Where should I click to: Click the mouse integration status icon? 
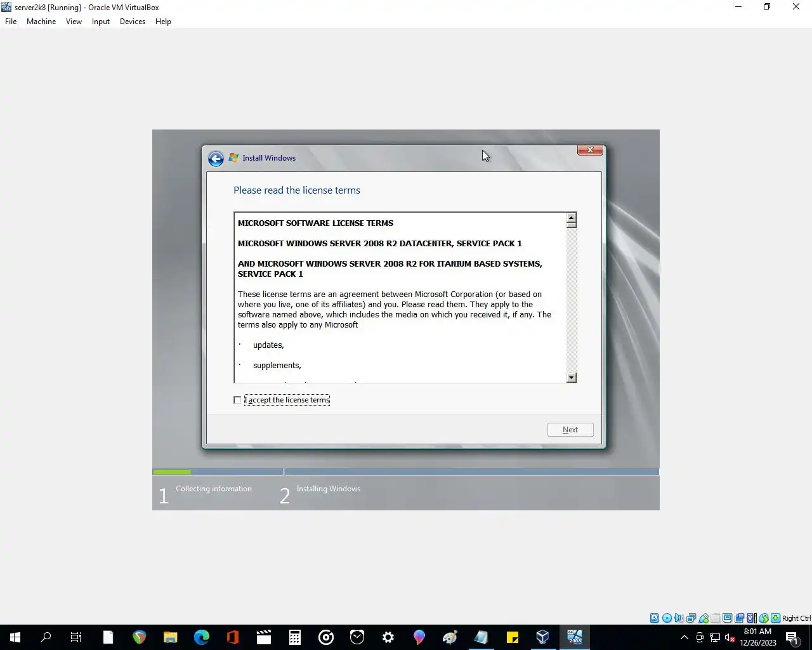(x=763, y=618)
